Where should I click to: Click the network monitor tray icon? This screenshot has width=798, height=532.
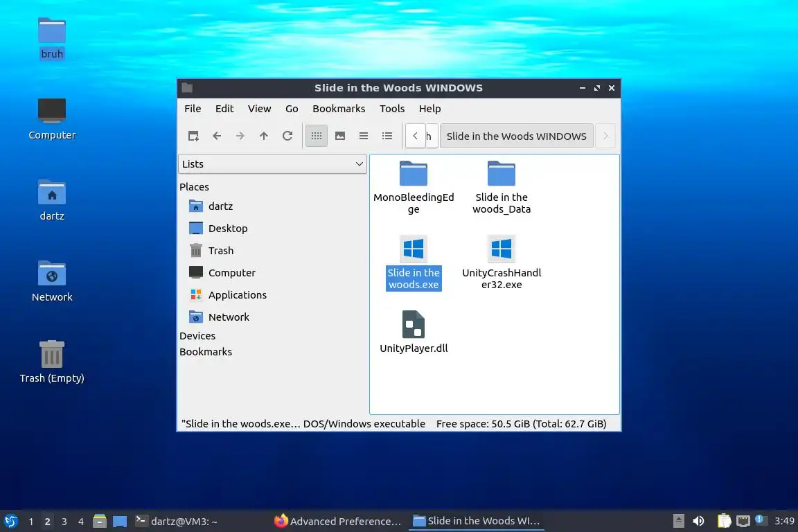[743, 521]
